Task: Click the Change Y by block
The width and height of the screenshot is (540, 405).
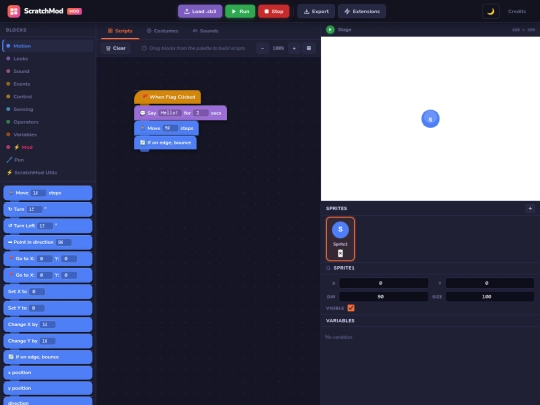Action: click(48, 341)
